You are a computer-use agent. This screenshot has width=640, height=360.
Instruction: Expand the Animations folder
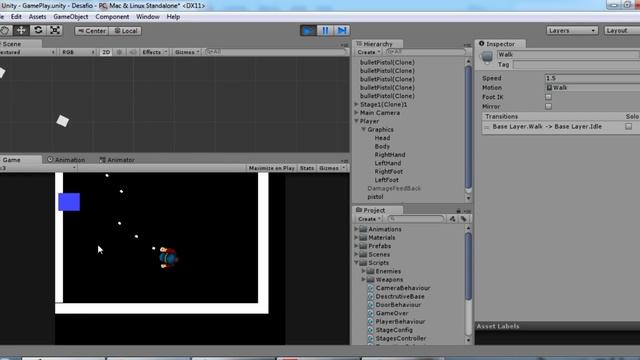(356, 229)
